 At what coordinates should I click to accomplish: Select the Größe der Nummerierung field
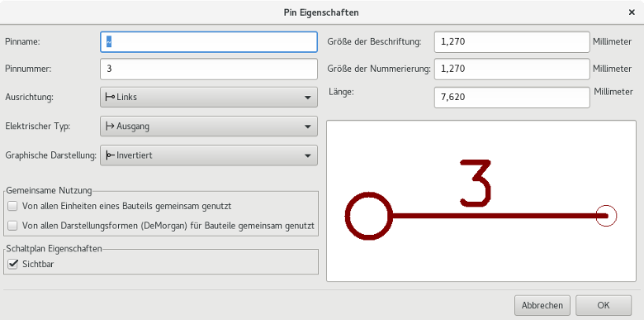pyautogui.click(x=512, y=69)
